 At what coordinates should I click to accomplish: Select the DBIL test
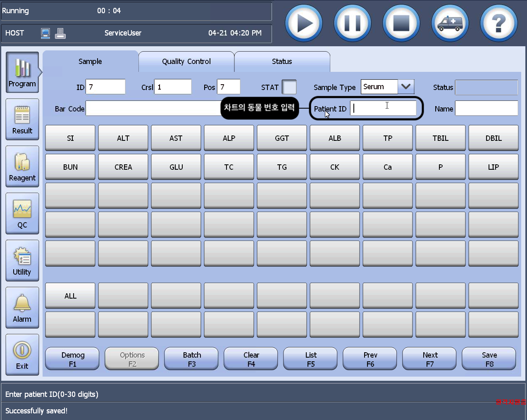(x=494, y=138)
